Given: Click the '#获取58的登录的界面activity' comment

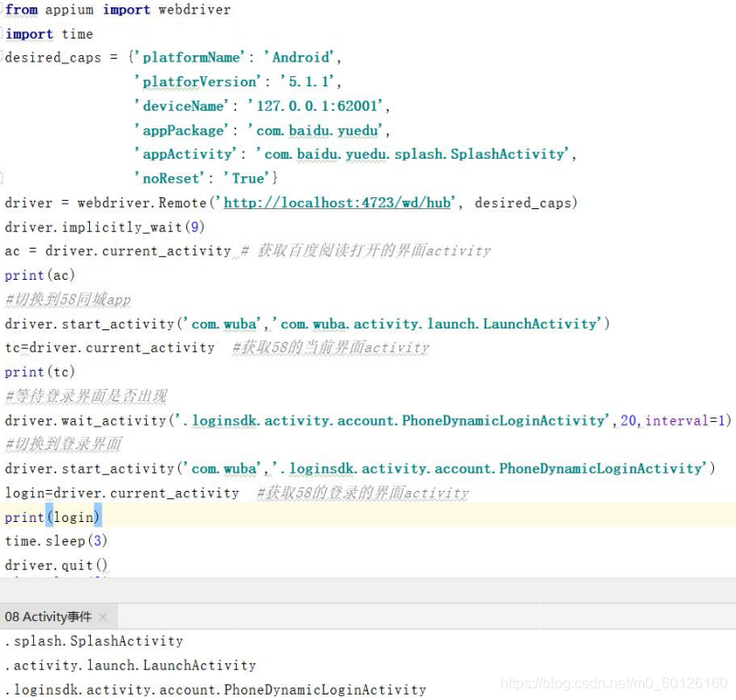Looking at the screenshot, I should pyautogui.click(x=362, y=493).
